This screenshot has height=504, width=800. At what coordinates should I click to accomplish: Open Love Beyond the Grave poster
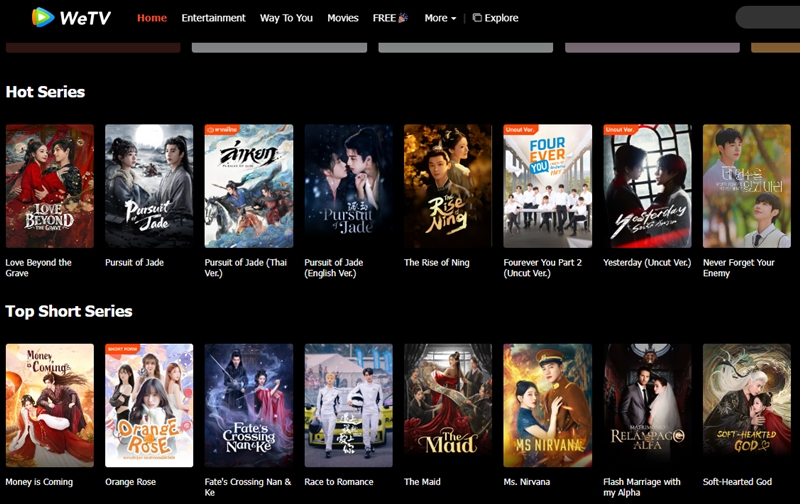pos(49,186)
